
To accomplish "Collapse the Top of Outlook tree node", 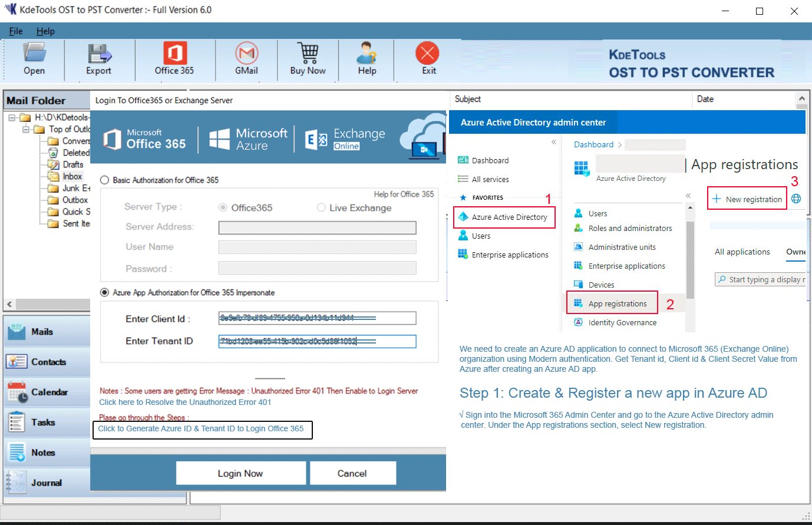I will [26, 129].
